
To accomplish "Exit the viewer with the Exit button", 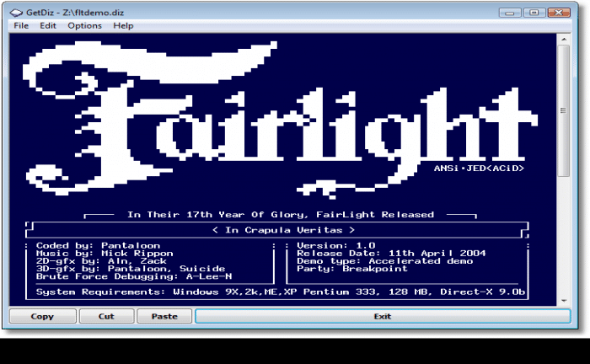I will point(382,317).
